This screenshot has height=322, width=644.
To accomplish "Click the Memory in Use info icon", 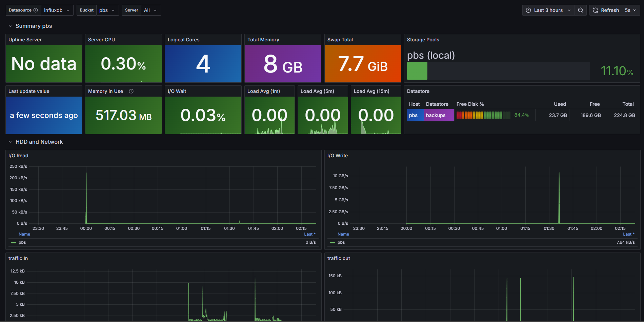I will (x=131, y=91).
